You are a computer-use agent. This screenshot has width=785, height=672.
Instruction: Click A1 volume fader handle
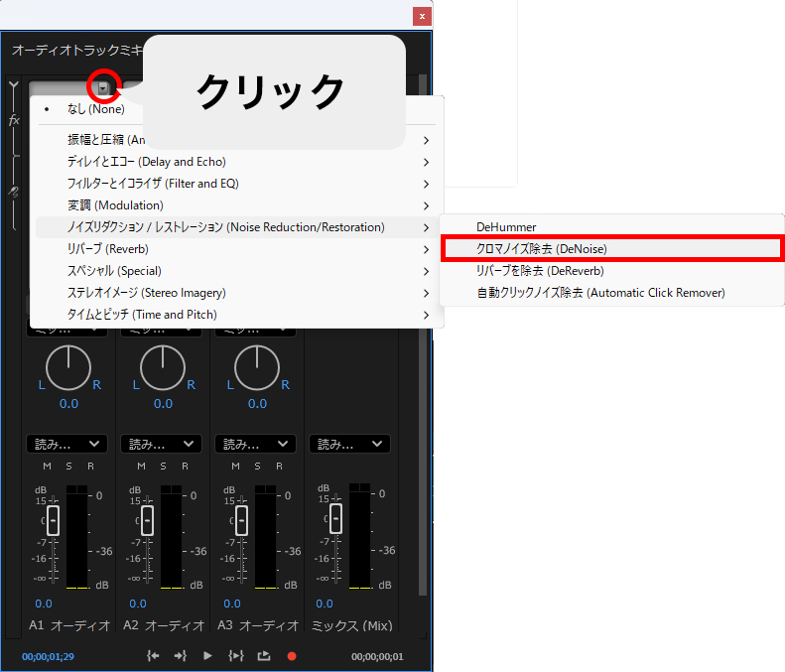click(x=53, y=521)
